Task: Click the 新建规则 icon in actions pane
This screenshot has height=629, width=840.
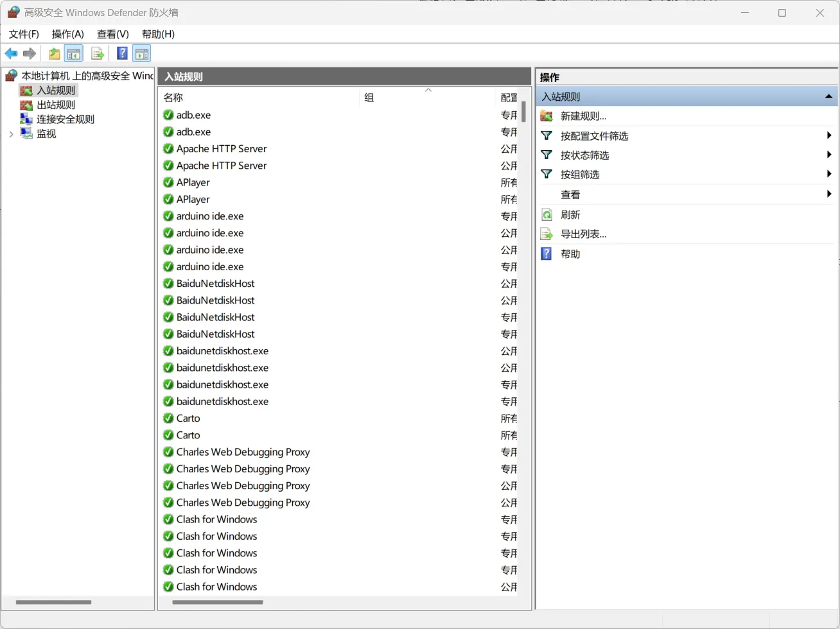Action: point(547,116)
